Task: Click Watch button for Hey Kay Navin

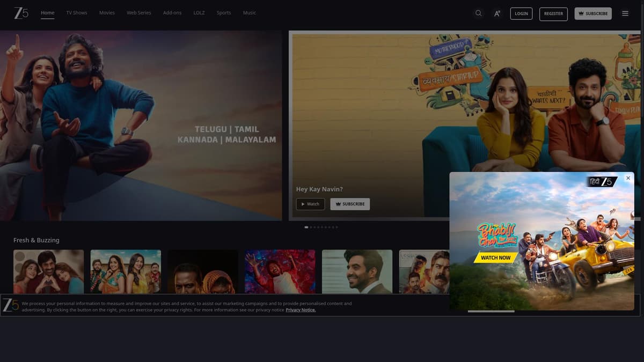Action: coord(310,204)
